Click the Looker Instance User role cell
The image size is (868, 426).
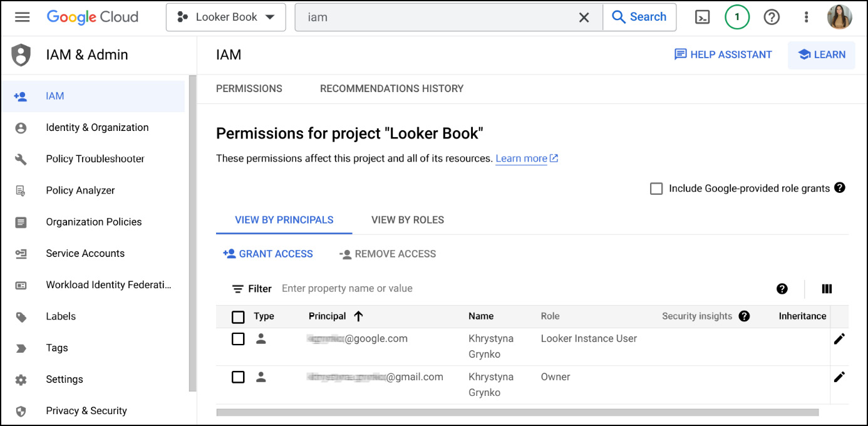coord(589,339)
